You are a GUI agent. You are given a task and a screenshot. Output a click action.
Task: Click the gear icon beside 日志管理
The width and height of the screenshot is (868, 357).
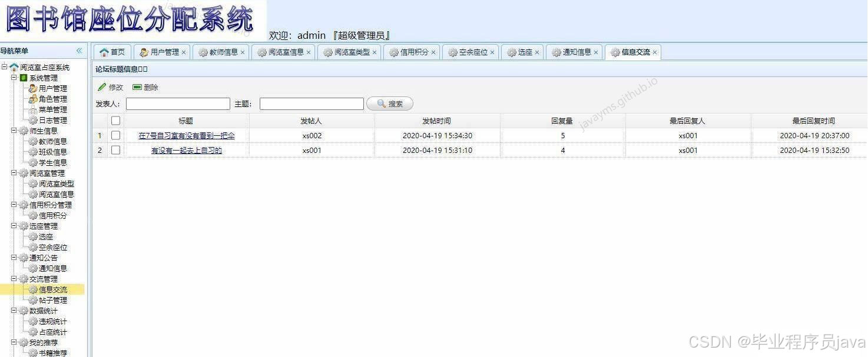pyautogui.click(x=33, y=120)
